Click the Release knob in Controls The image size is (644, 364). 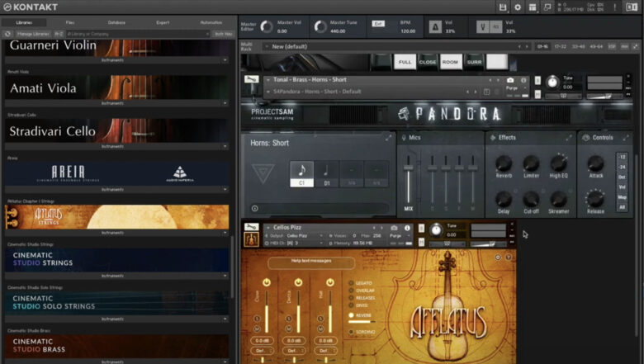[595, 199]
